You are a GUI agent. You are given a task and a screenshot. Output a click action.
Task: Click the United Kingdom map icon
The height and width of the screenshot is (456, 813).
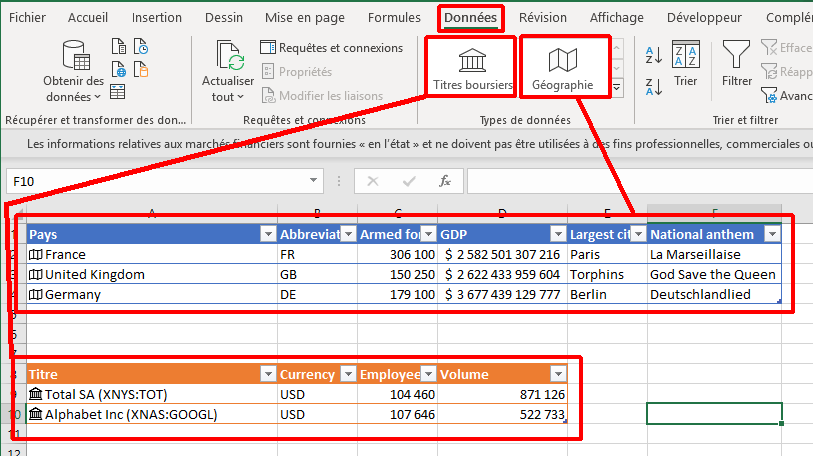[35, 274]
